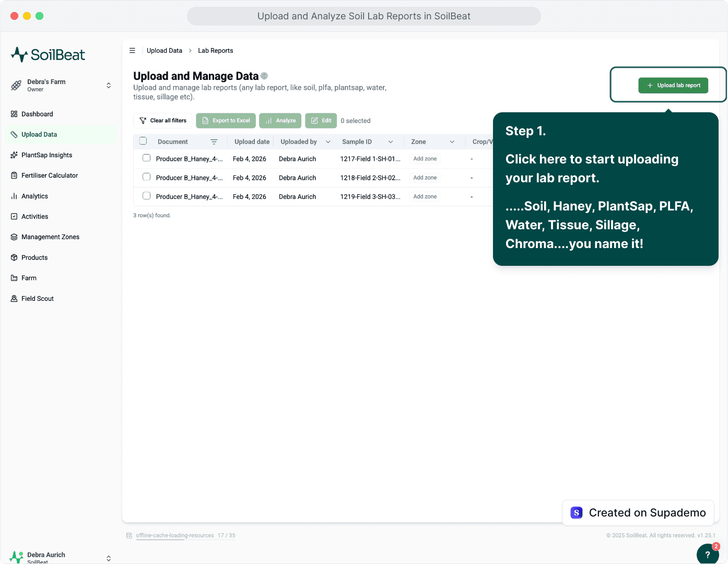The height and width of the screenshot is (564, 728).
Task: Open Management Zones
Action: coord(61,237)
